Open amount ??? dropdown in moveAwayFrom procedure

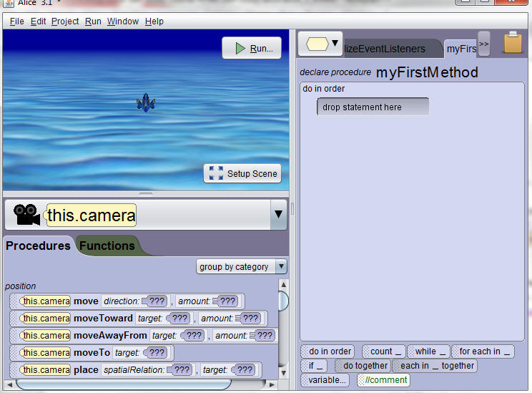262,336
